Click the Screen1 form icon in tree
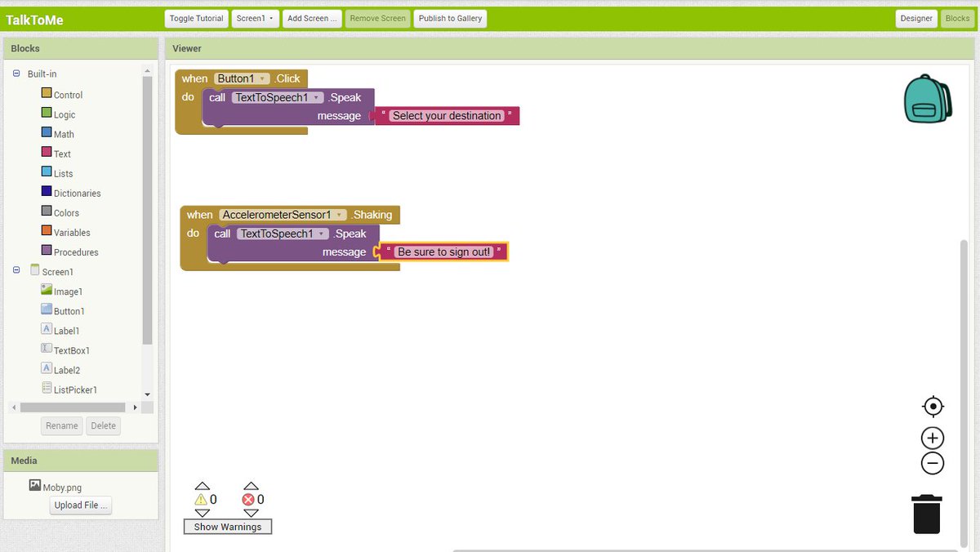Image resolution: width=980 pixels, height=552 pixels. point(35,270)
